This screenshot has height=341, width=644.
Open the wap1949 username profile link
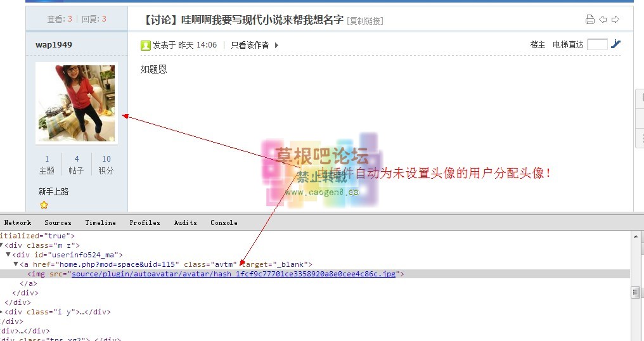tap(54, 44)
